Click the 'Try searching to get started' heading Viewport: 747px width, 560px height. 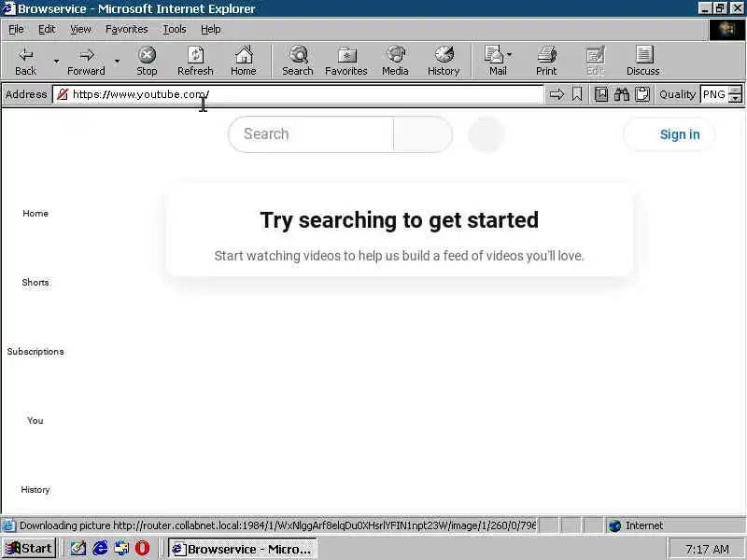[400, 220]
